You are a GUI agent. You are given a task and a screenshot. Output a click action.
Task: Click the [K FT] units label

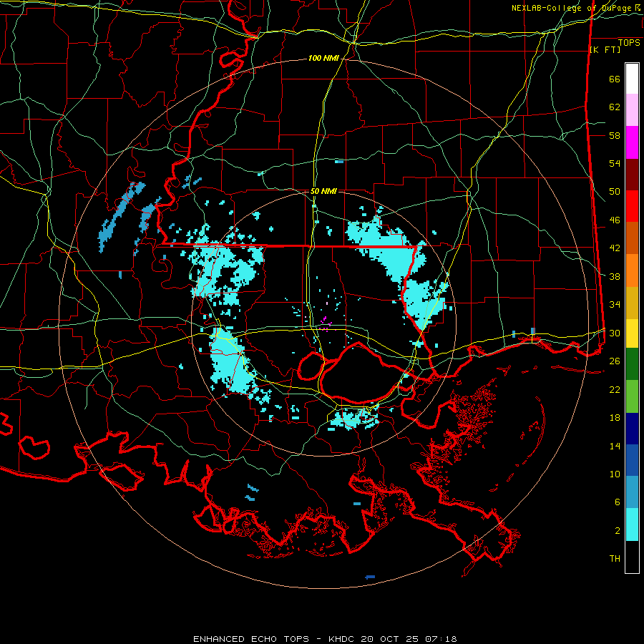pos(605,50)
